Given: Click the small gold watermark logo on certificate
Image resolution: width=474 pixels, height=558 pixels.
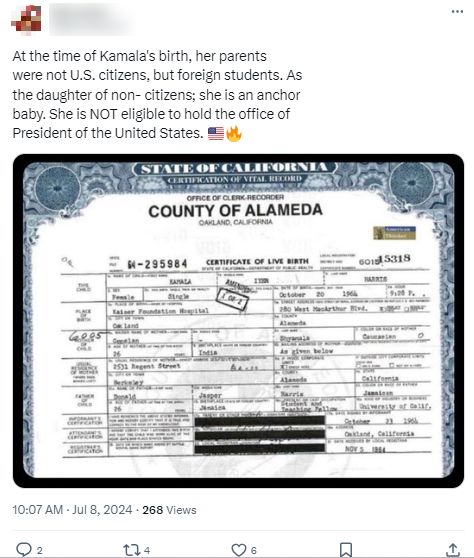Looking at the screenshot, I should pyautogui.click(x=395, y=233).
